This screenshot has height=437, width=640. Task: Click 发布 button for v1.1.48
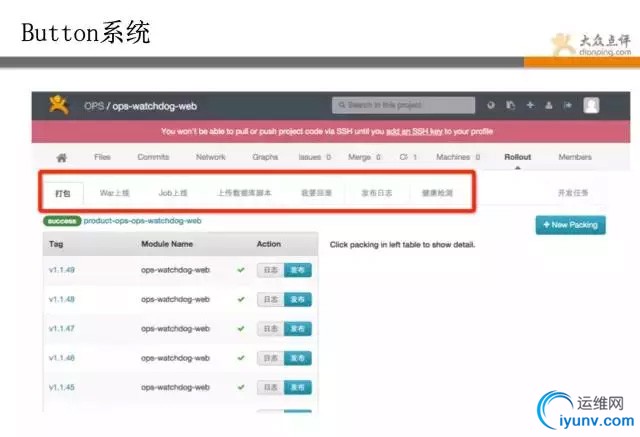click(298, 299)
